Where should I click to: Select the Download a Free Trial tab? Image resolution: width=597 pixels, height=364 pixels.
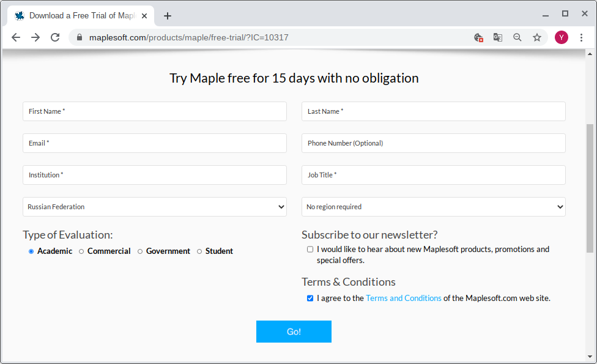pyautogui.click(x=81, y=16)
